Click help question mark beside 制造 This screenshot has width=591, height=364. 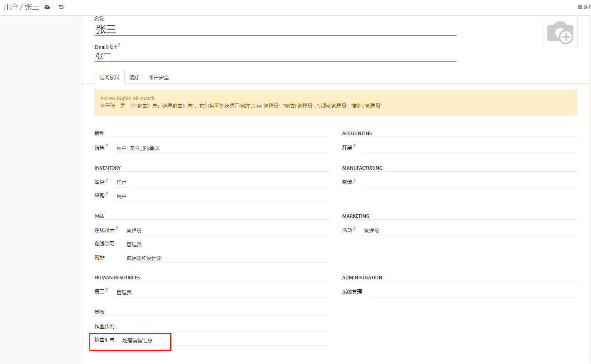point(354,180)
